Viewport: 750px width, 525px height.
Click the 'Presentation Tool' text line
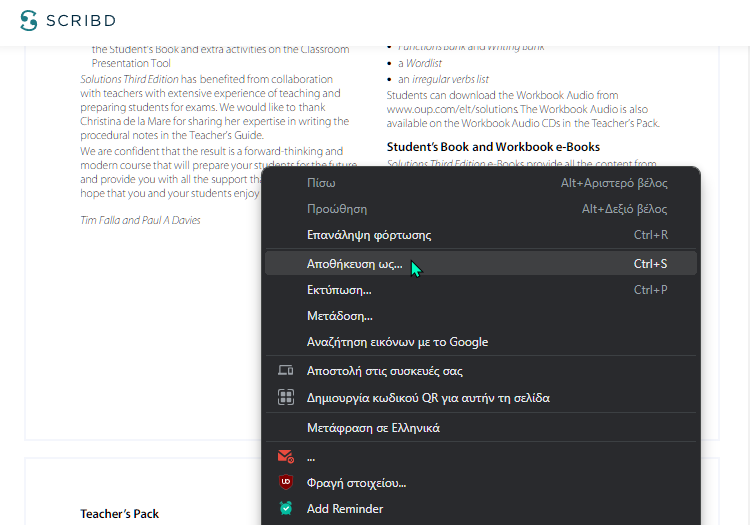131,64
